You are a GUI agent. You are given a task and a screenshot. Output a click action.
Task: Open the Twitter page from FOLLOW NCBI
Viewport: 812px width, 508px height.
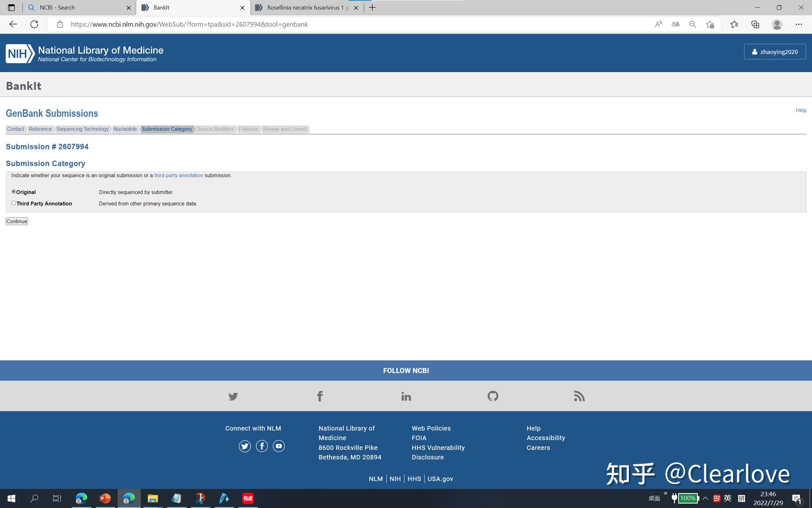pyautogui.click(x=233, y=396)
